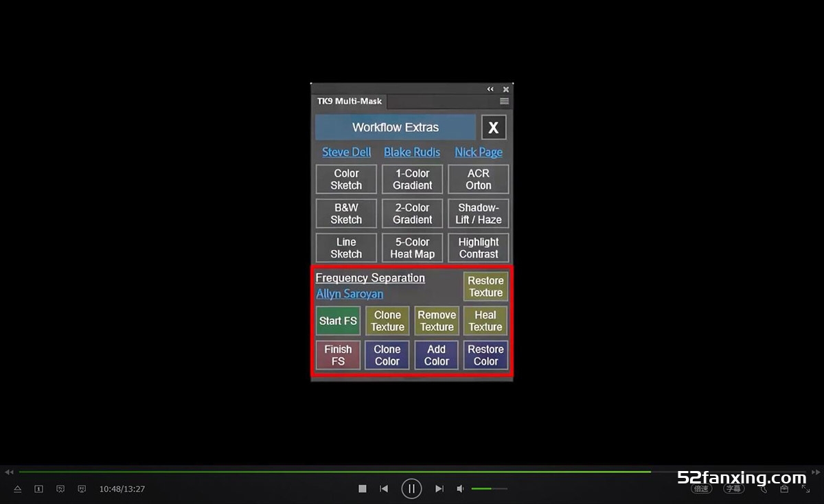This screenshot has width=824, height=504.
Task: Click the eject/open file icon in player
Action: click(x=18, y=489)
